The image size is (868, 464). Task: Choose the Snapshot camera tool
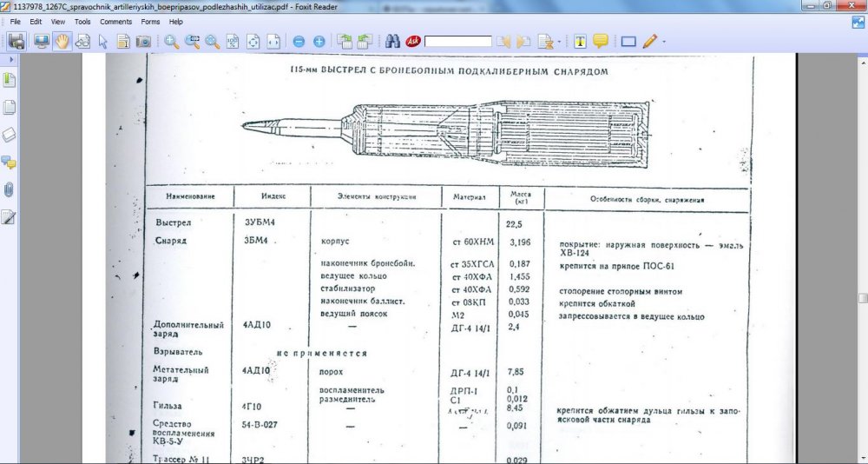point(143,42)
